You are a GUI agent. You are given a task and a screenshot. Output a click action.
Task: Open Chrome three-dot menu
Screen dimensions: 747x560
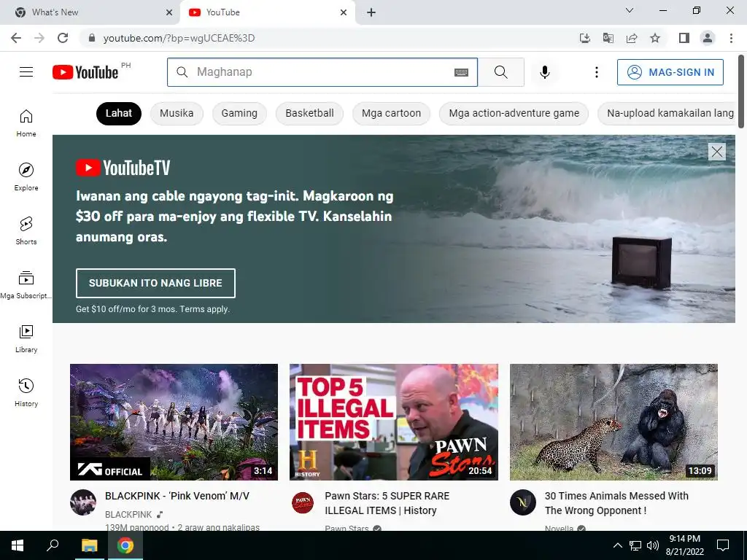pos(731,38)
